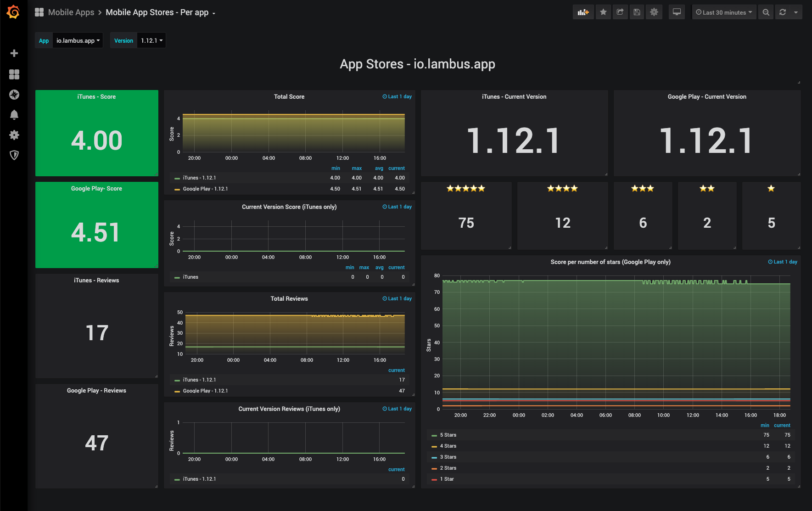The height and width of the screenshot is (511, 812).
Task: Expand the io.lambus.app App dropdown
Action: [78, 40]
